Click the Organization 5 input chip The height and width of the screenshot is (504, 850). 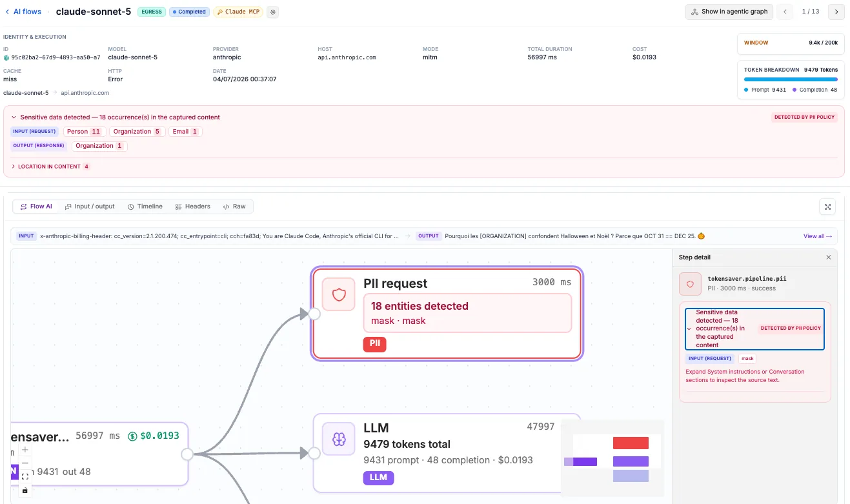[137, 132]
